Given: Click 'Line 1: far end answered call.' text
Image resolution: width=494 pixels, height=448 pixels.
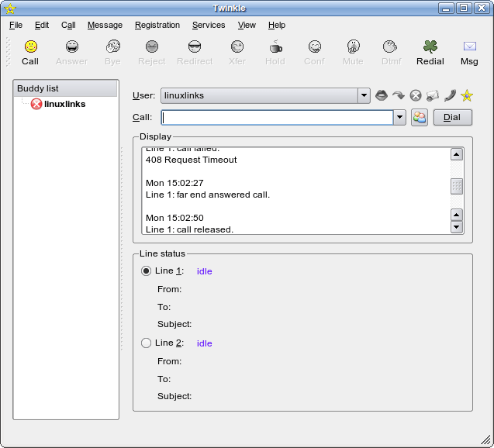Looking at the screenshot, I should click(x=208, y=195).
